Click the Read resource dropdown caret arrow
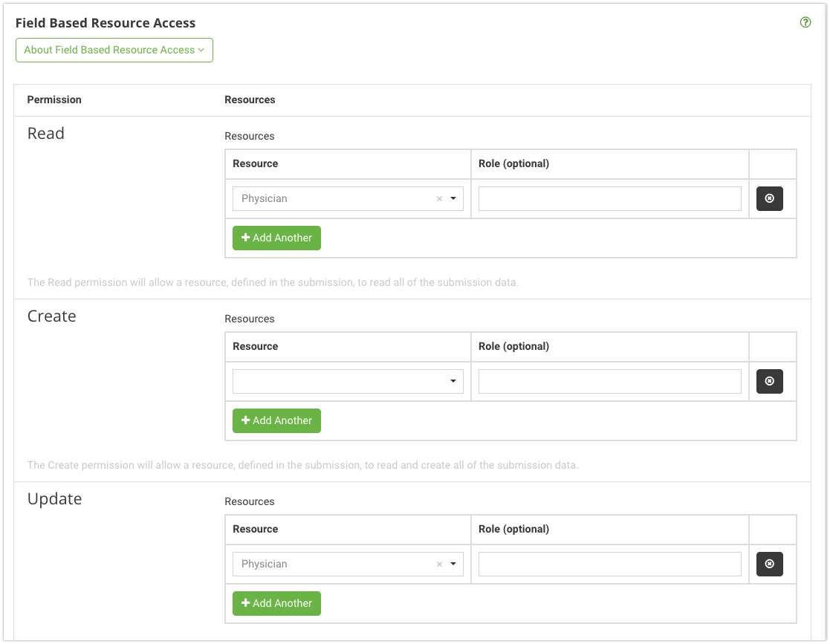 pyautogui.click(x=453, y=198)
